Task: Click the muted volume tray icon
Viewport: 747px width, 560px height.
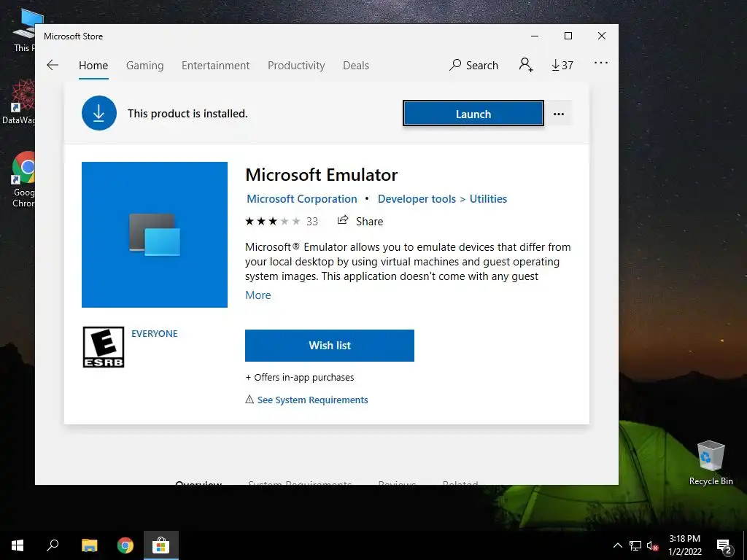Action: click(652, 545)
